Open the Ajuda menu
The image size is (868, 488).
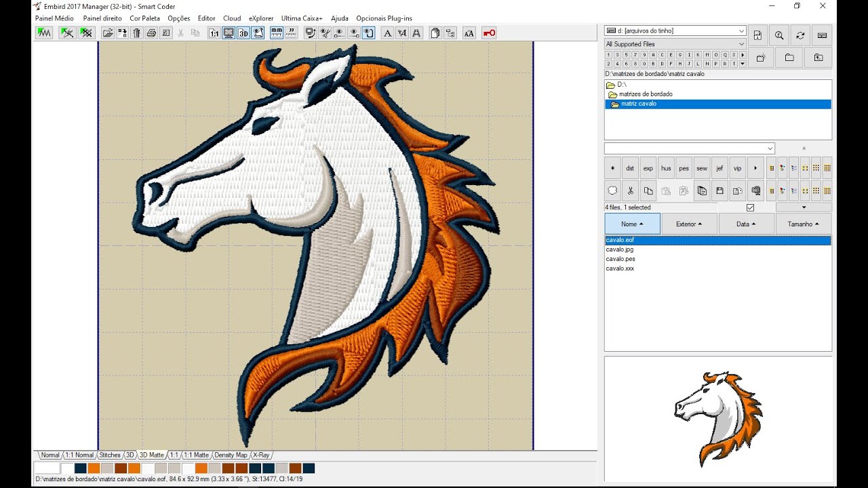point(340,18)
